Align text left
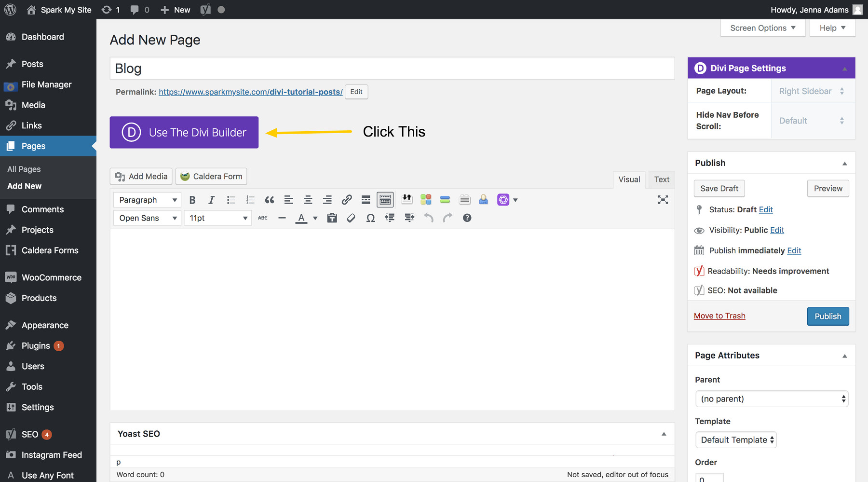 point(289,200)
